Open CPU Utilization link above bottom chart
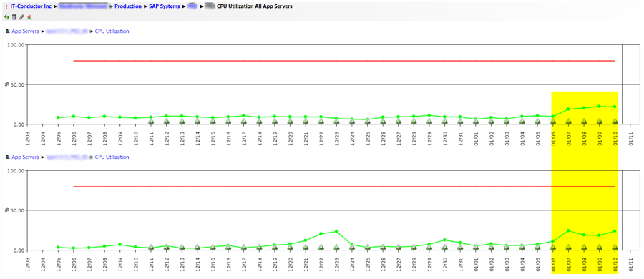Viewport: 644px width, 279px height. 112,157
